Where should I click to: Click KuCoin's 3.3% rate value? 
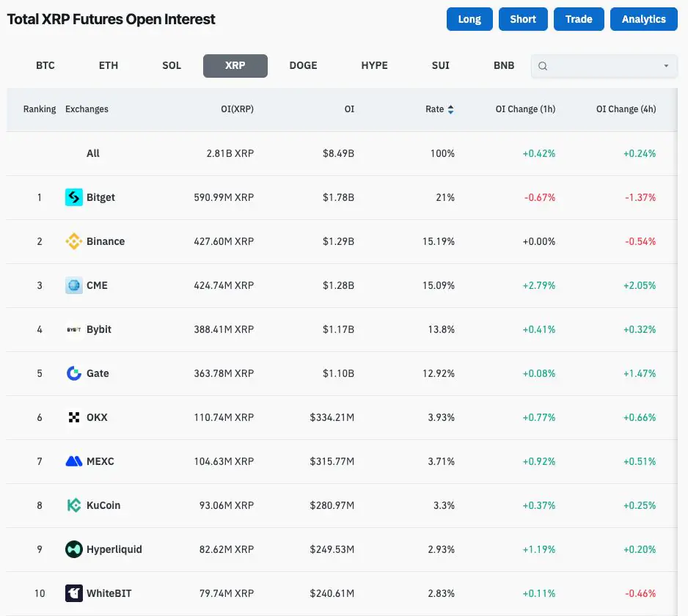[444, 505]
